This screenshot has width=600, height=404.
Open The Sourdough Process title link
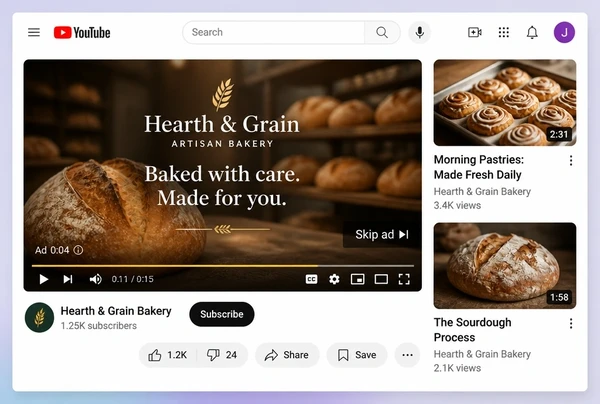click(x=473, y=330)
